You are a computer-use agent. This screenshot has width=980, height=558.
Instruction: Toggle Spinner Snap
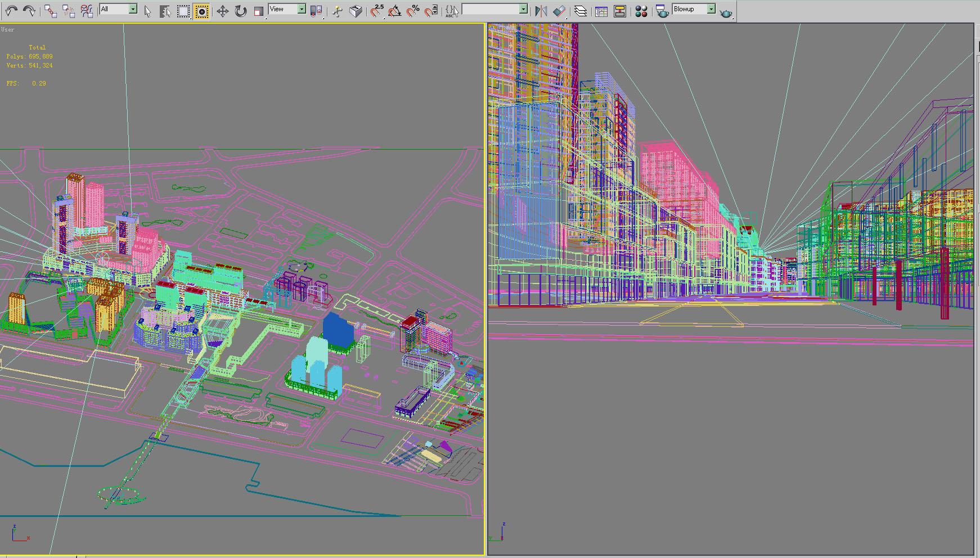click(431, 11)
